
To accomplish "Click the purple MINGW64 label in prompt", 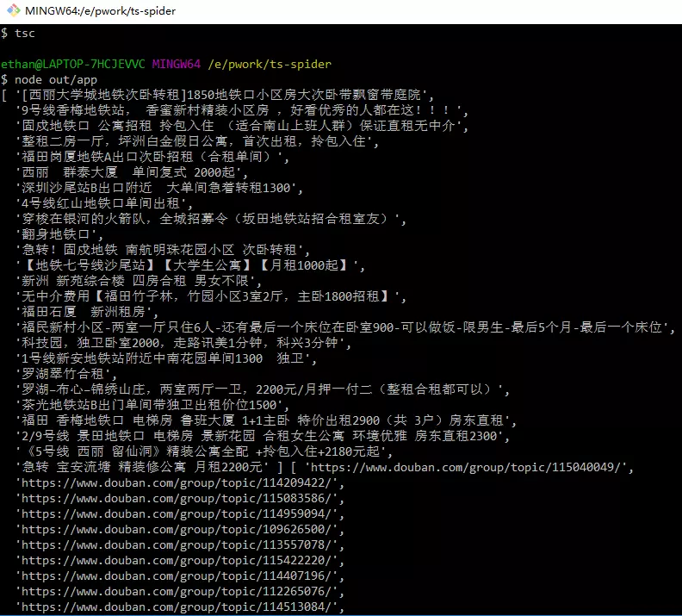I will [177, 65].
